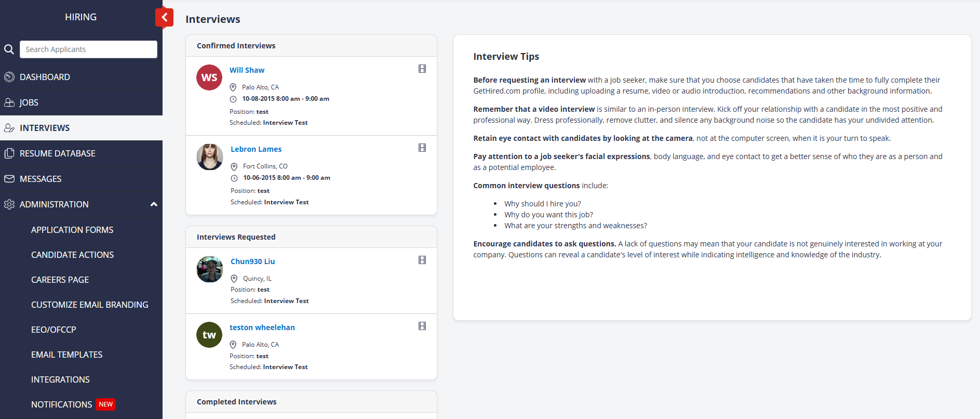Click the search magnifier icon
Image resolution: width=980 pixels, height=419 pixels.
(x=9, y=49)
